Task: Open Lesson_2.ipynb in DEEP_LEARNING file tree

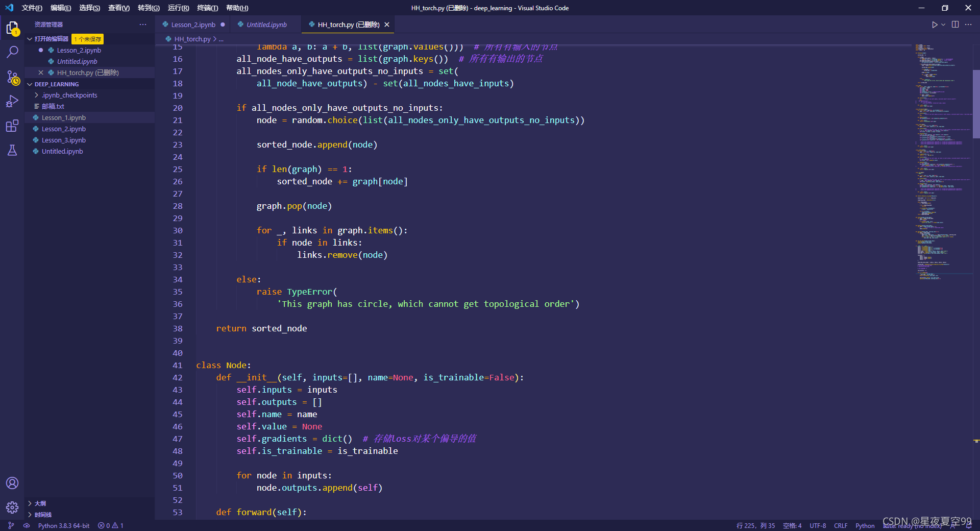Action: [64, 129]
